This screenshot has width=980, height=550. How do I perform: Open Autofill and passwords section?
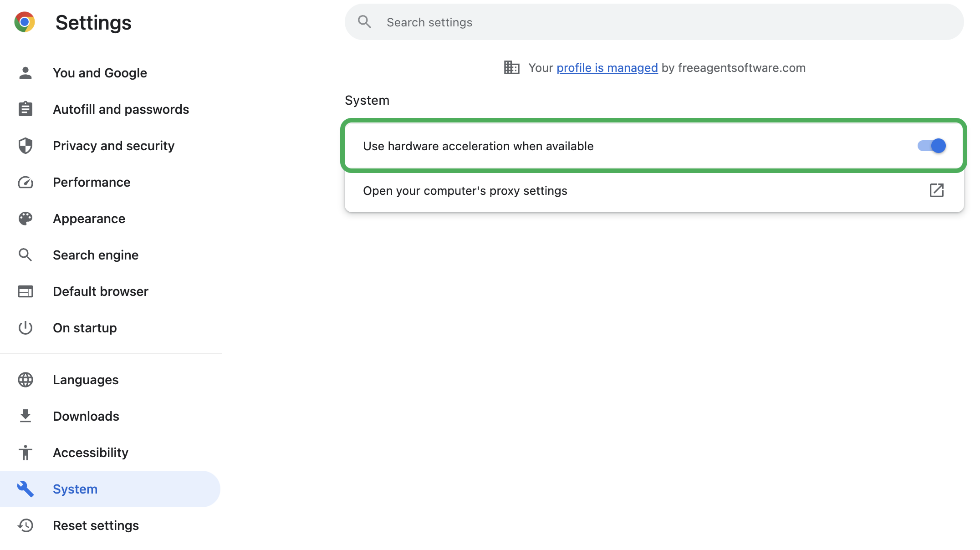pos(110,109)
